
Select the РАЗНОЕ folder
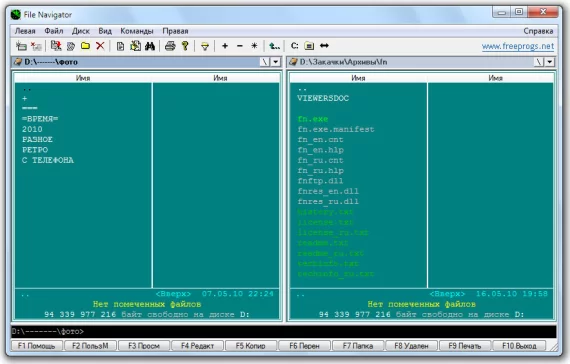point(37,140)
